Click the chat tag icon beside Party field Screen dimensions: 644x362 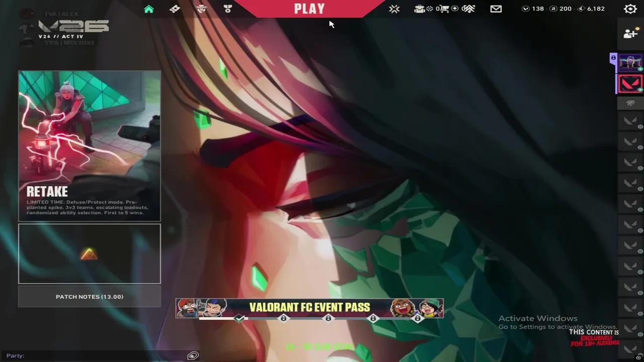click(193, 356)
